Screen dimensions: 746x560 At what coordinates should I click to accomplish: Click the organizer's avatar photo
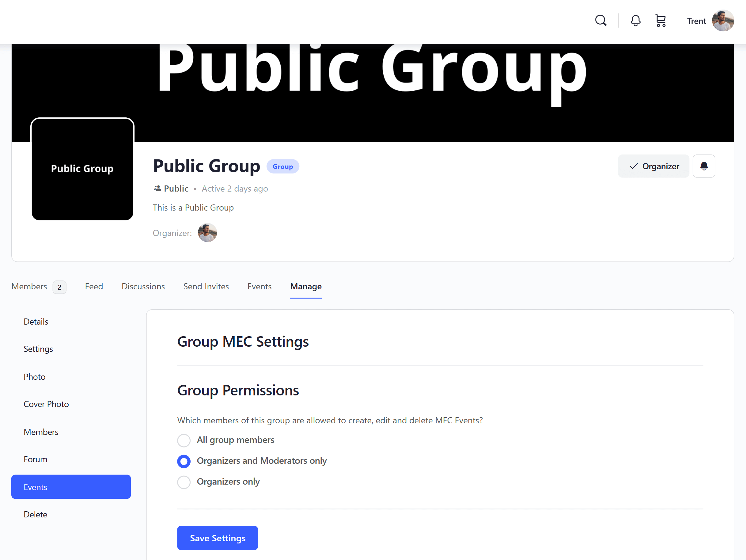pyautogui.click(x=207, y=233)
